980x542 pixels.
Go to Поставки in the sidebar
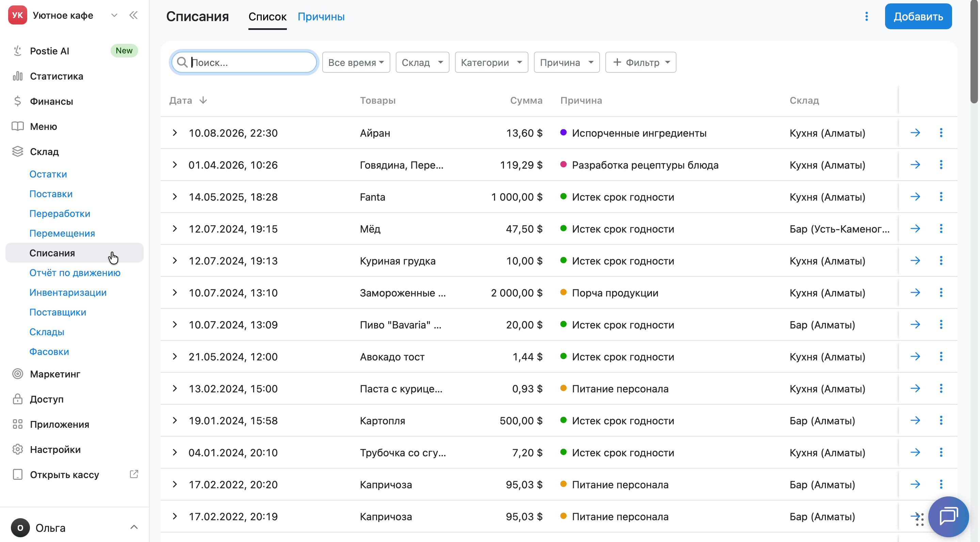pyautogui.click(x=51, y=194)
